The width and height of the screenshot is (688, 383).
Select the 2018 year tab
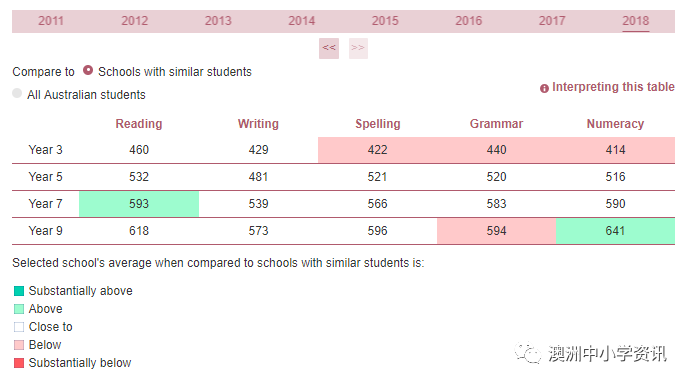pyautogui.click(x=635, y=21)
